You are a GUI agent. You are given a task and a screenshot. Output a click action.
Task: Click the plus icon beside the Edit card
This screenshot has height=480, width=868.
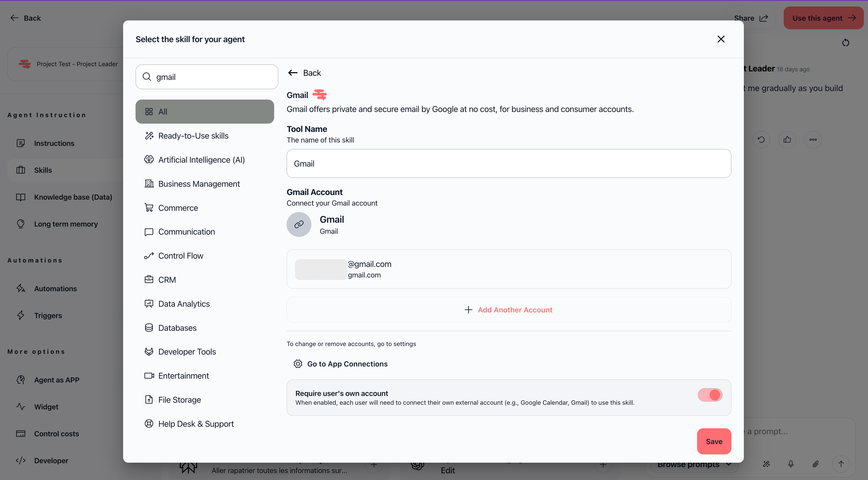pyautogui.click(x=603, y=465)
